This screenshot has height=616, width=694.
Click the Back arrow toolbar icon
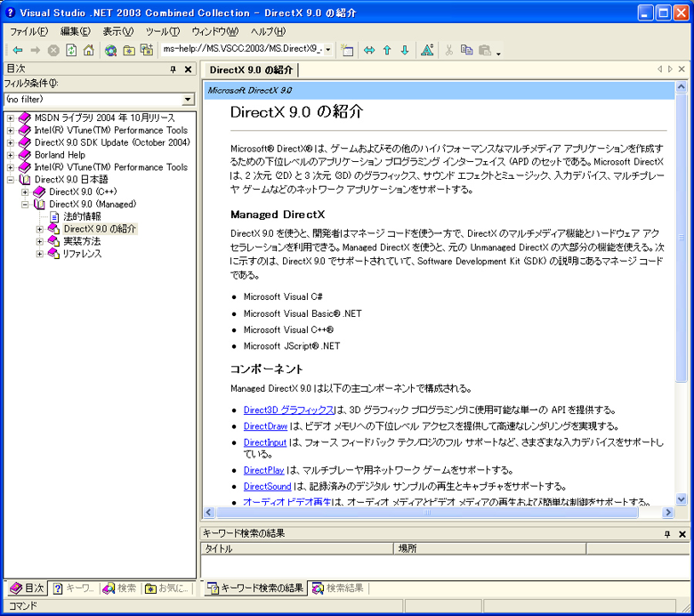click(18, 51)
